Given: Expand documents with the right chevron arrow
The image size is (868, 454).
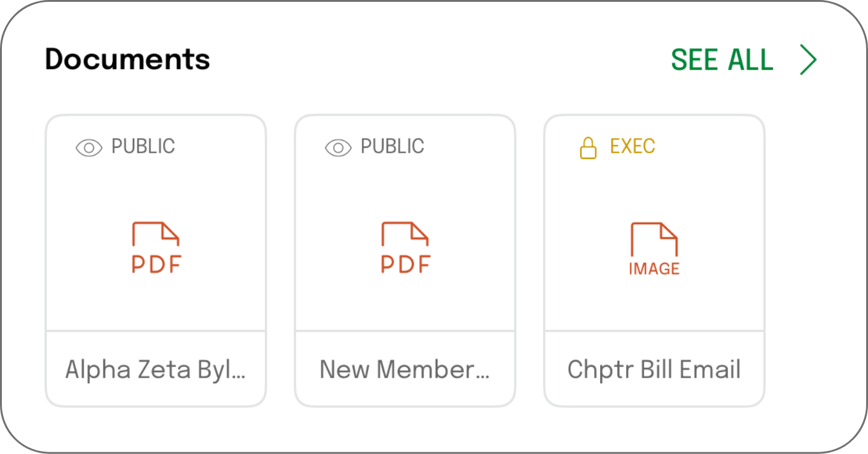Looking at the screenshot, I should [808, 60].
